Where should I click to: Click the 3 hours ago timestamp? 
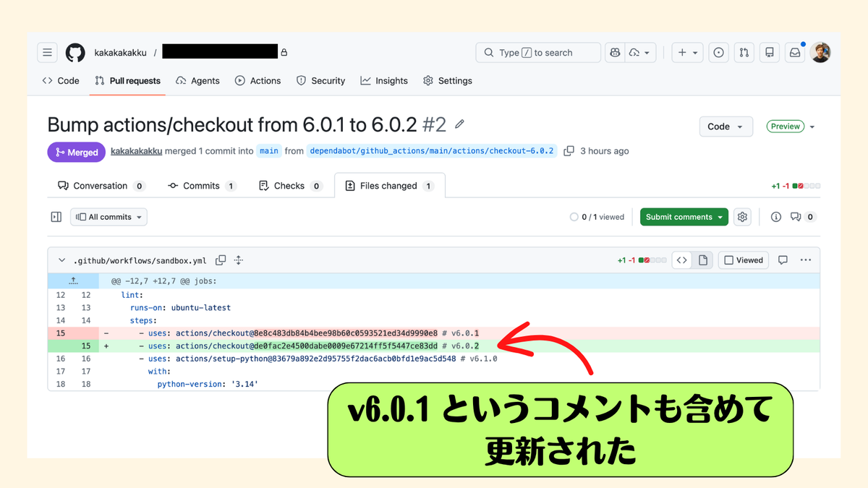click(604, 151)
